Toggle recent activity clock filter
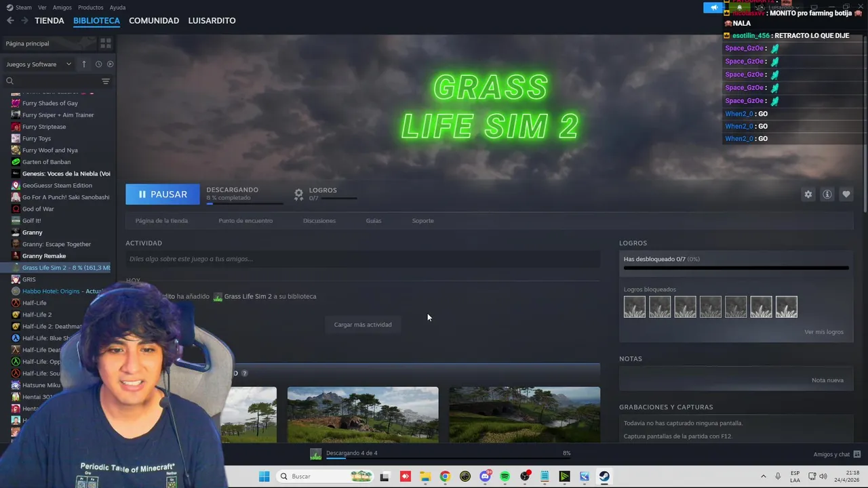868x488 pixels. coord(98,64)
